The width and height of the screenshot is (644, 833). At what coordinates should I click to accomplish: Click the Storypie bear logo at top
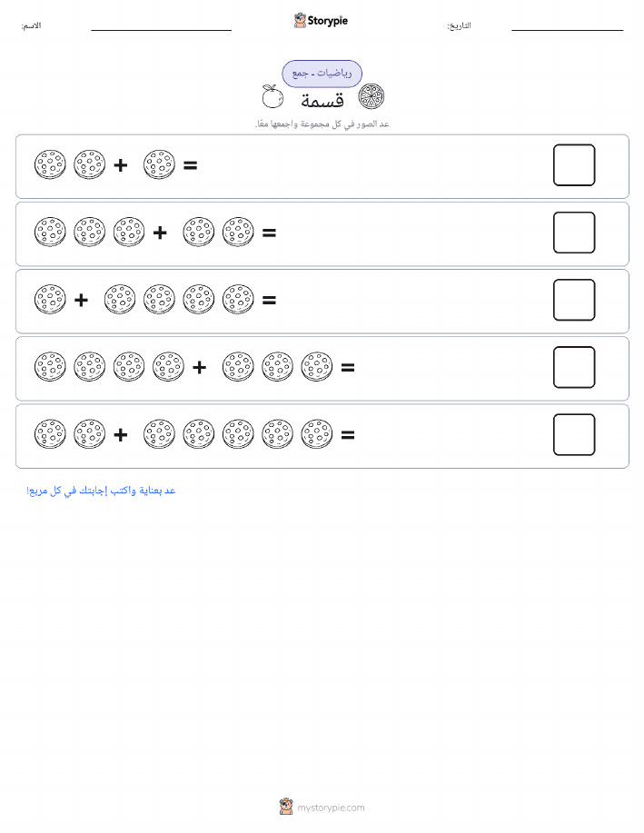[301, 21]
